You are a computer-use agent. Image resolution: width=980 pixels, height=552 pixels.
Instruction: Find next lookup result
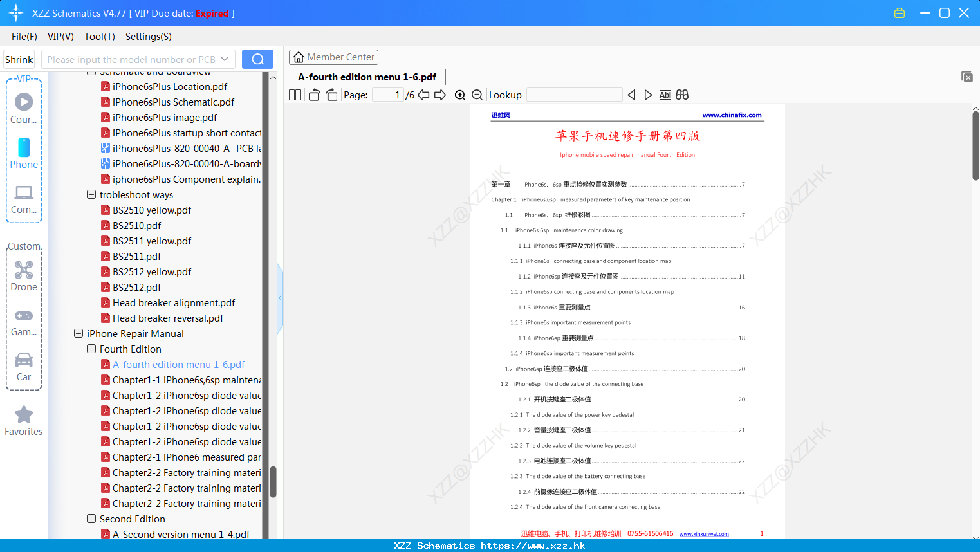coord(648,95)
